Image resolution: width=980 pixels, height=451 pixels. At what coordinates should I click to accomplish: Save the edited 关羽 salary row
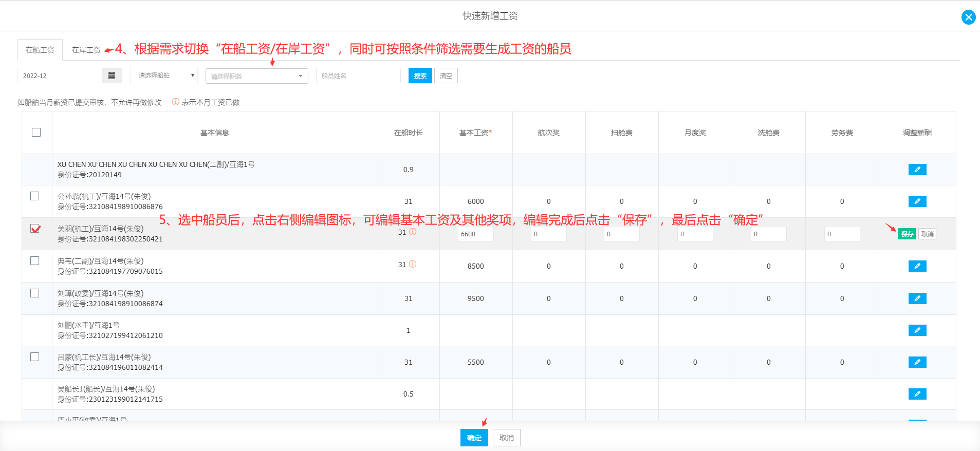pyautogui.click(x=907, y=234)
